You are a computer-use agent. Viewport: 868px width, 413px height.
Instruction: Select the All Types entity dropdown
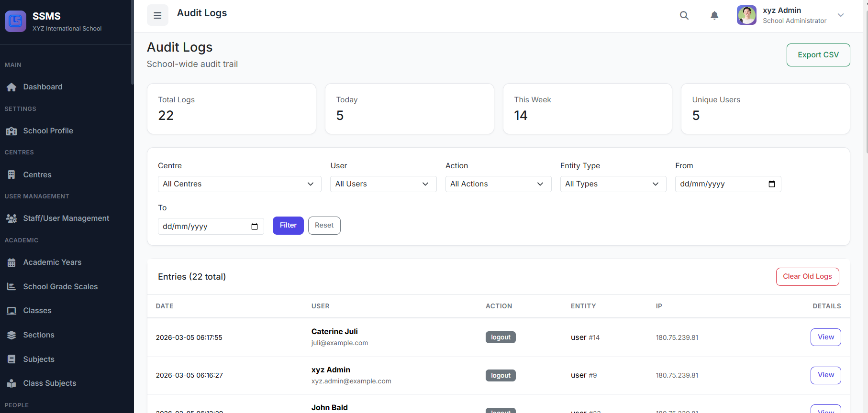click(x=612, y=184)
